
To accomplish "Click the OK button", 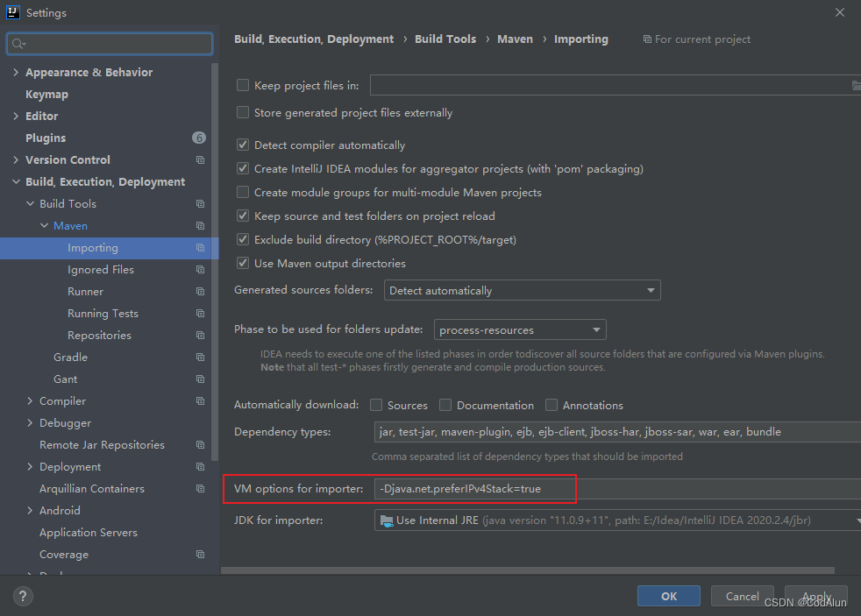I will (x=669, y=596).
